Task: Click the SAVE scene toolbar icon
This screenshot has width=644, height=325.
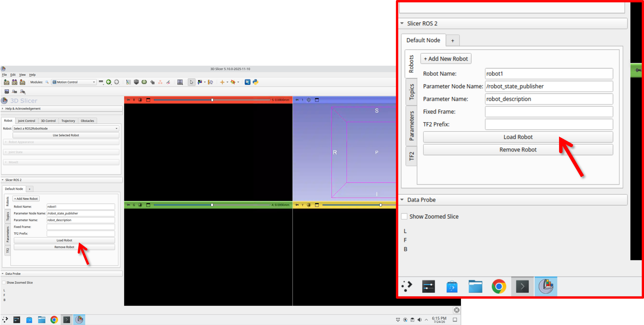Action: [23, 82]
